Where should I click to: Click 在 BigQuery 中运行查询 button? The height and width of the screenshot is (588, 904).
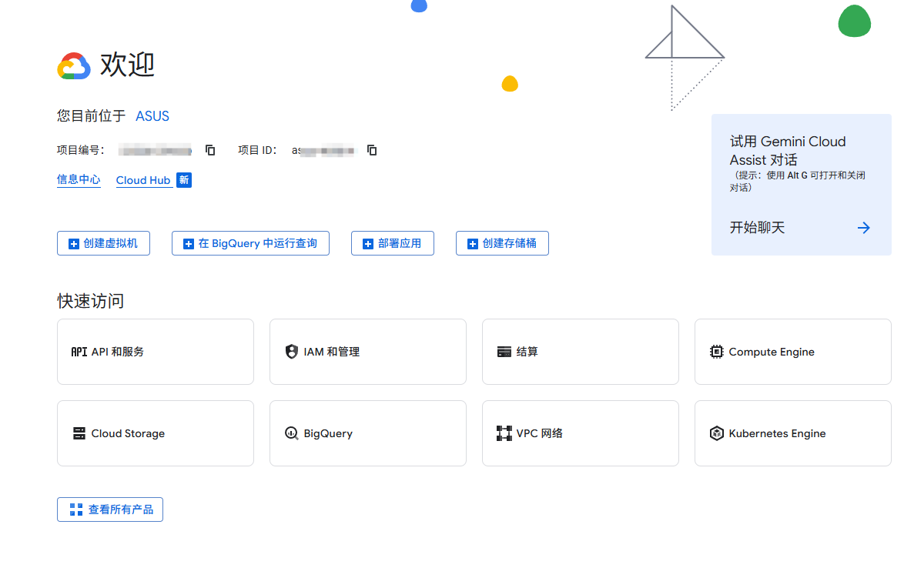tap(250, 243)
